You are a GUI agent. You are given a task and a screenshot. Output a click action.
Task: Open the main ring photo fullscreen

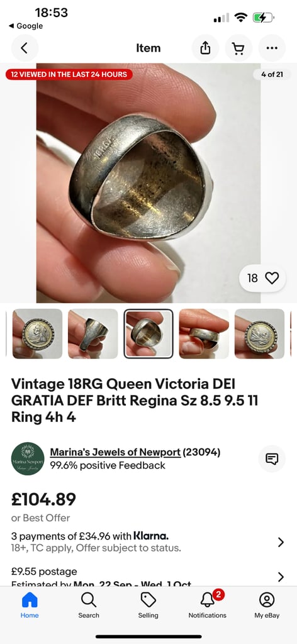[x=148, y=183]
